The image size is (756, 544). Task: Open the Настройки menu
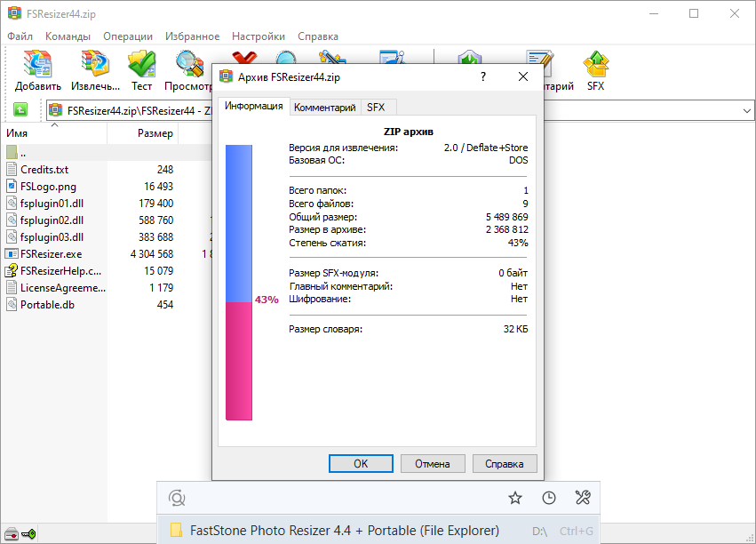259,36
